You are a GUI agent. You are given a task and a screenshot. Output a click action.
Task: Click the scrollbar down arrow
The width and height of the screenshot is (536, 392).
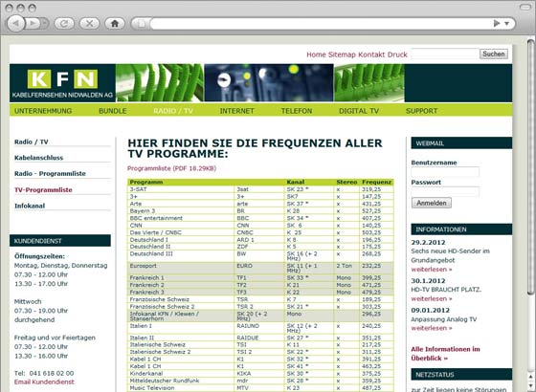coord(530,387)
